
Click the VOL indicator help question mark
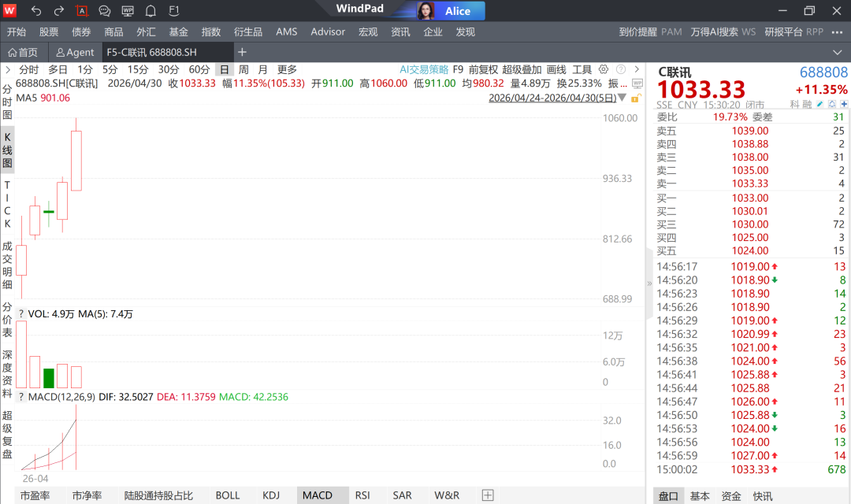coord(21,314)
